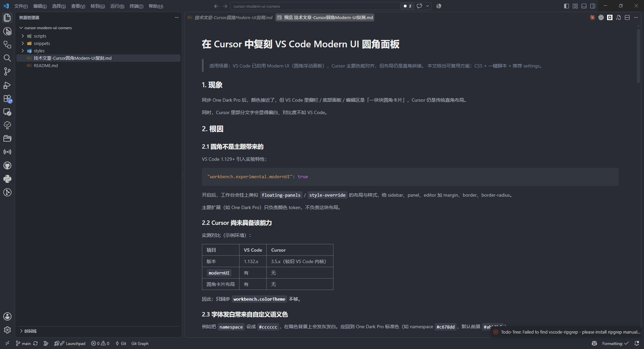This screenshot has width=644, height=349.
Task: Toggle the primary side bar visibility
Action: (x=567, y=6)
